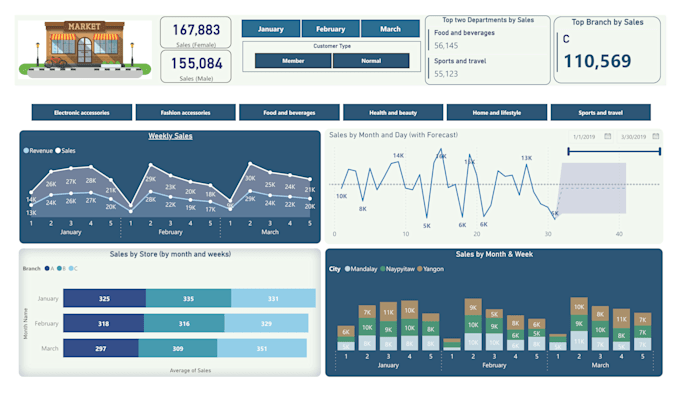Screen dimensions: 680x395
Task: Open the start date calendar picker icon
Action: (x=608, y=136)
